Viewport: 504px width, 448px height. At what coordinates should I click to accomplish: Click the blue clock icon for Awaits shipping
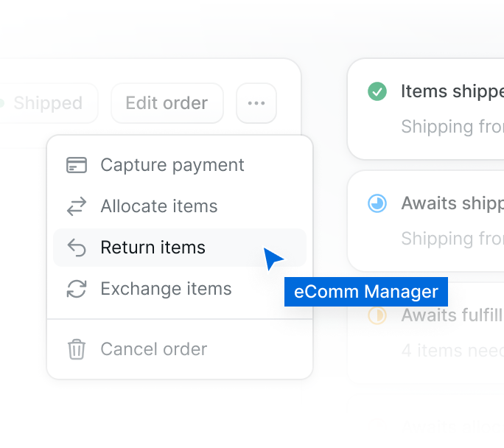377,203
